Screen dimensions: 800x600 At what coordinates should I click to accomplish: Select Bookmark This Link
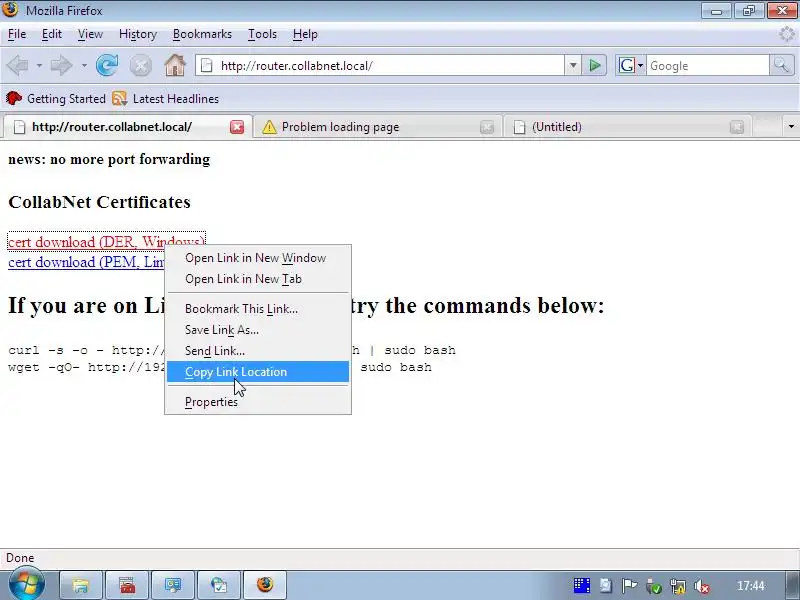tap(258, 309)
